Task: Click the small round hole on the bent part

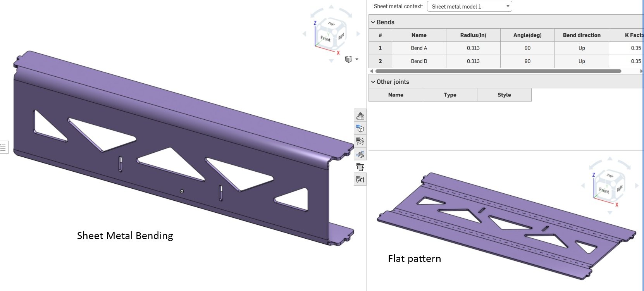Action: [182, 191]
